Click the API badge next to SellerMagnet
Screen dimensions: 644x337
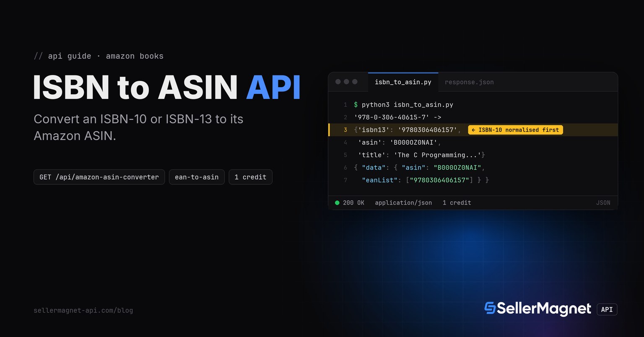click(x=607, y=309)
